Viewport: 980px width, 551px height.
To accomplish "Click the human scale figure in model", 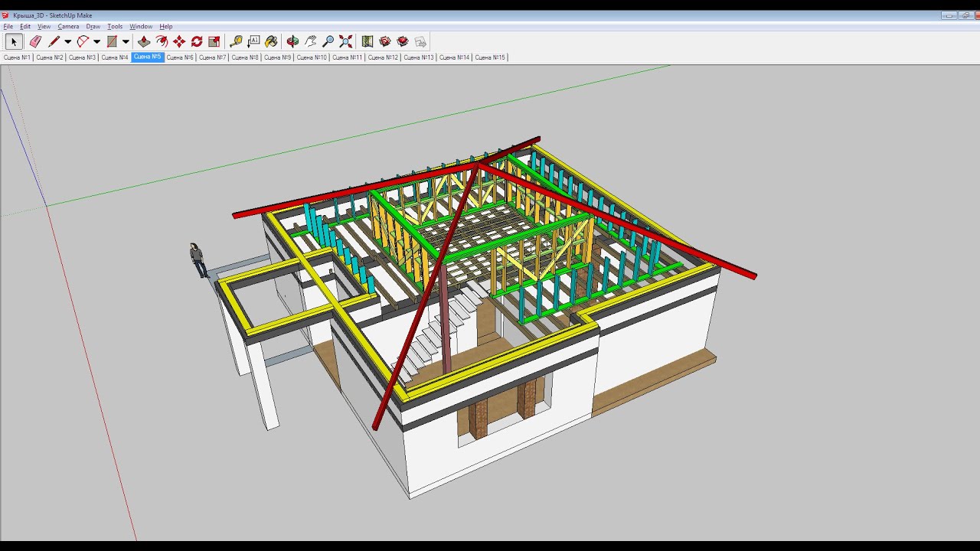I will (x=198, y=260).
